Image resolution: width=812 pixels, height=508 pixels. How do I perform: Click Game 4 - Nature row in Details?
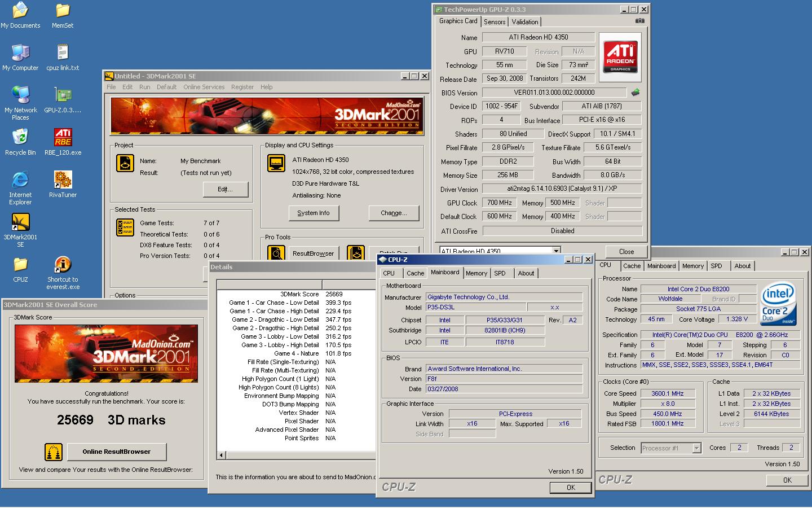(296, 353)
